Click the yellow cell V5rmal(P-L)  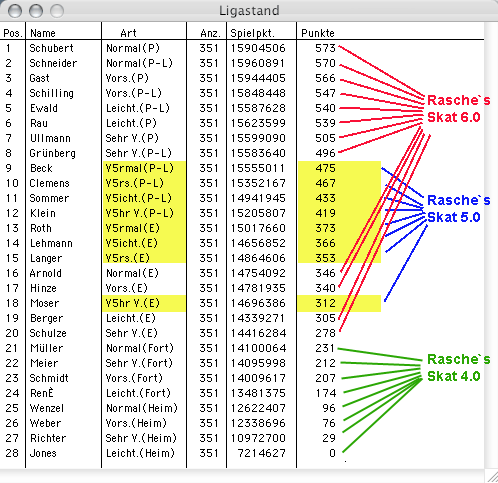139,168
